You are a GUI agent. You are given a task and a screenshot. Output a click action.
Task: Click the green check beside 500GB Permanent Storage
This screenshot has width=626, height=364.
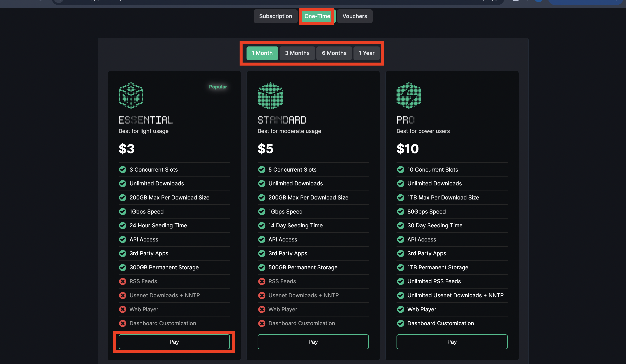tap(262, 267)
